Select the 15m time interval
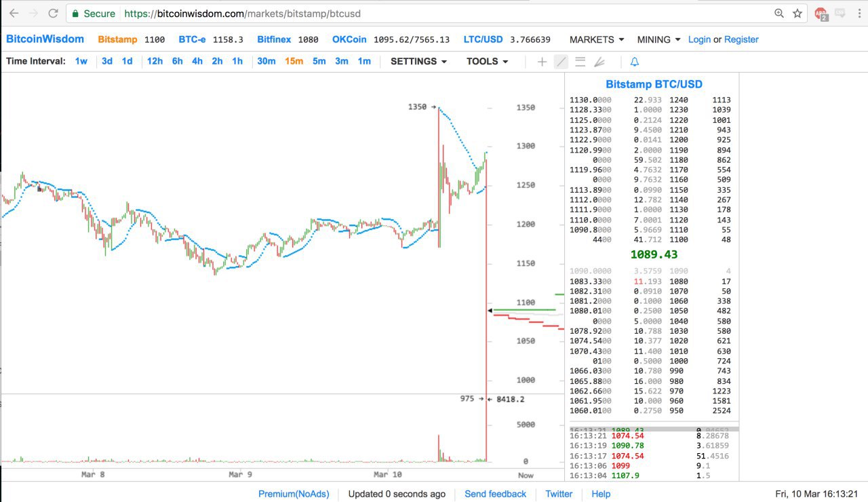This screenshot has height=502, width=868. click(x=294, y=61)
